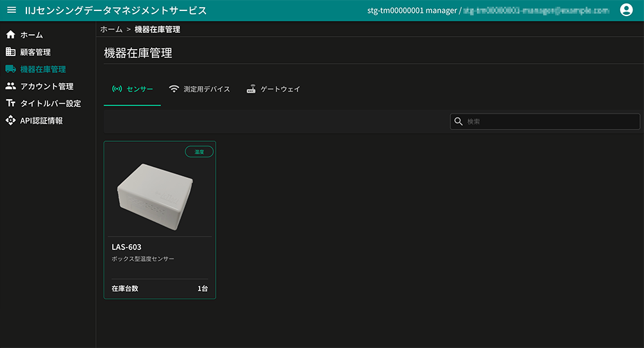Click the API認証情報 icon in sidebar
Screen dimensions: 644x348
point(10,121)
